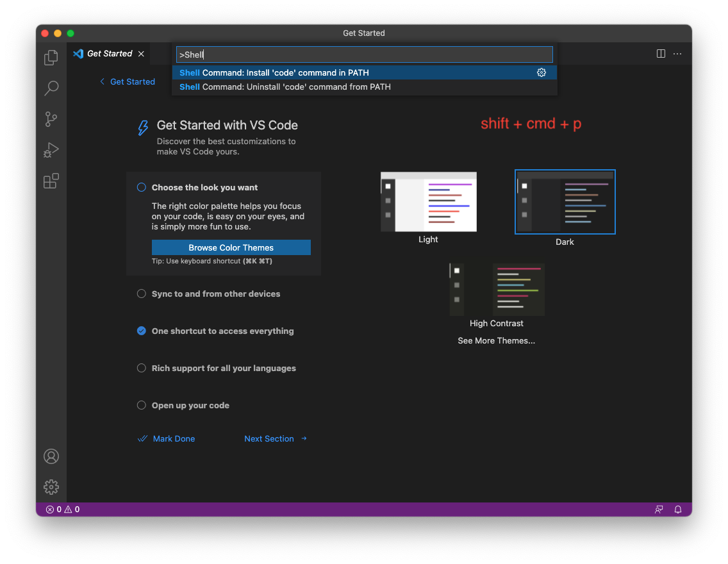Open the notifications bell in status bar

coord(678,510)
